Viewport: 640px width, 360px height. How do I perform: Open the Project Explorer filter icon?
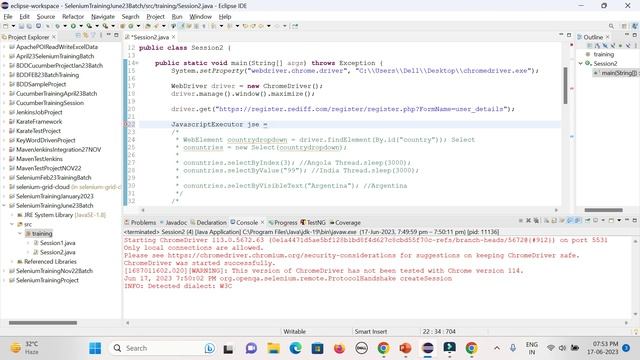point(93,36)
